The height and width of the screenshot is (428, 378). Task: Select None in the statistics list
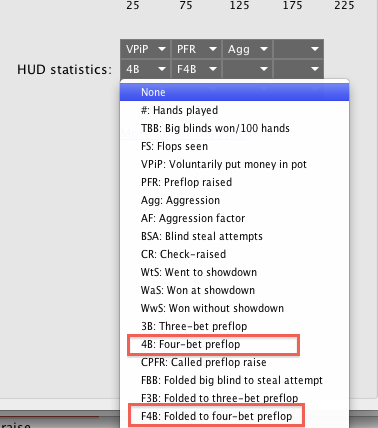click(234, 92)
